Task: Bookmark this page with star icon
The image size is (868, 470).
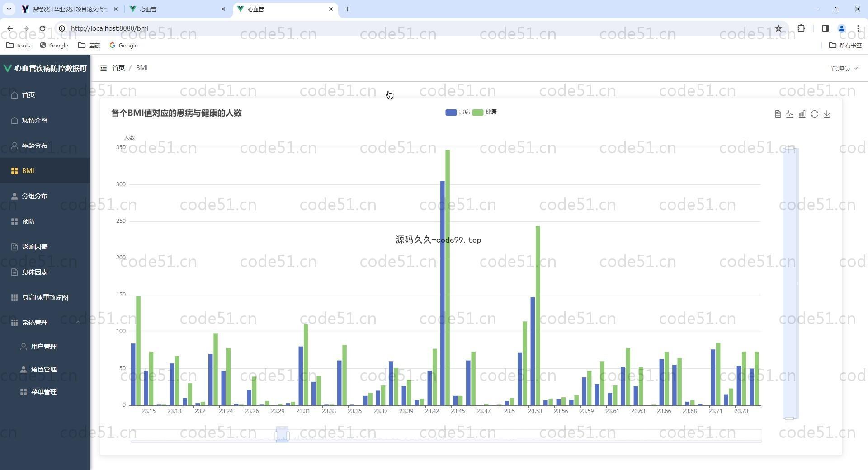Action: [778, 28]
